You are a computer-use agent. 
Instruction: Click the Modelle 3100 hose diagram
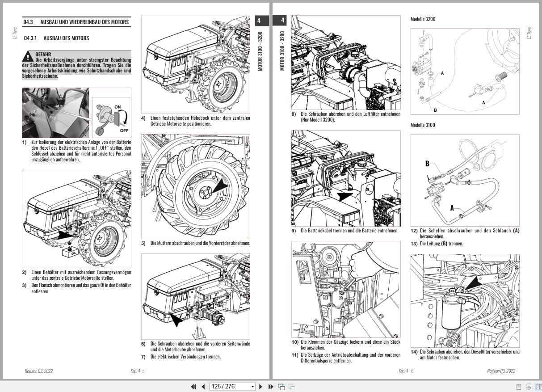click(465, 180)
